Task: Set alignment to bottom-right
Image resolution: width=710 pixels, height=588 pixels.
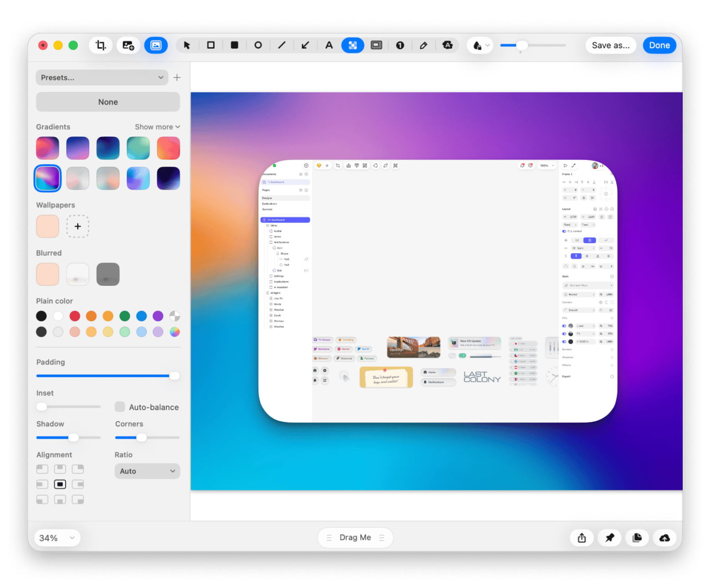Action: coord(78,500)
